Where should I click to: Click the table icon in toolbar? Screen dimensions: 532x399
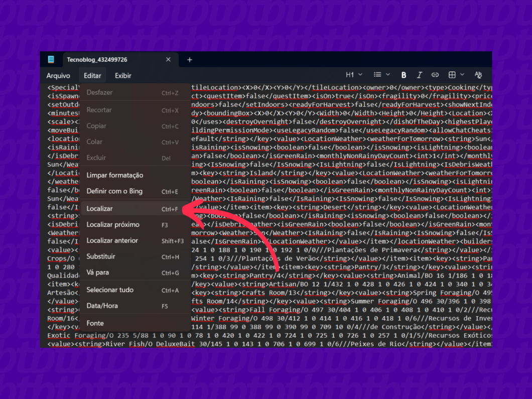pos(452,75)
